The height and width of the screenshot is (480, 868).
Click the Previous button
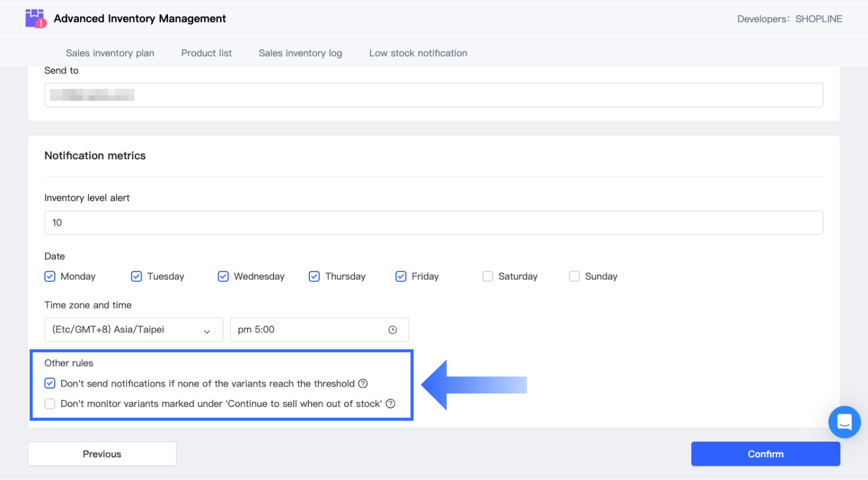pyautogui.click(x=102, y=454)
